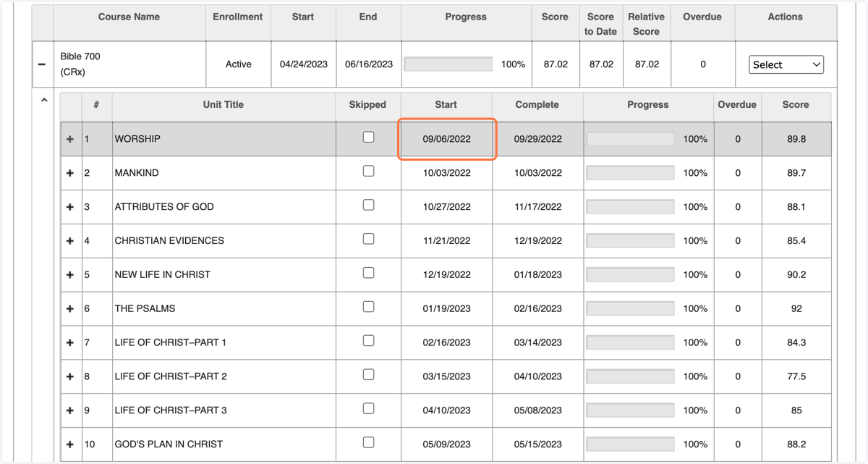Click course start date 04/24/2023
This screenshot has height=464, width=868.
click(304, 64)
